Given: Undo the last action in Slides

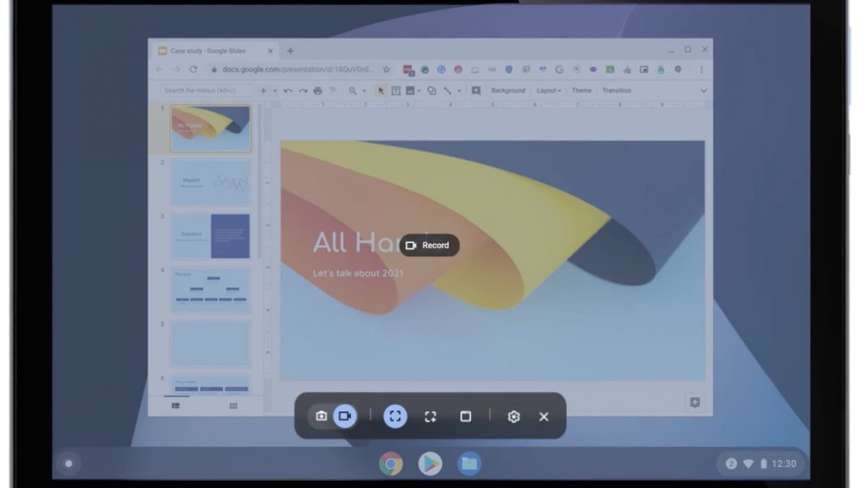Looking at the screenshot, I should click(x=288, y=90).
